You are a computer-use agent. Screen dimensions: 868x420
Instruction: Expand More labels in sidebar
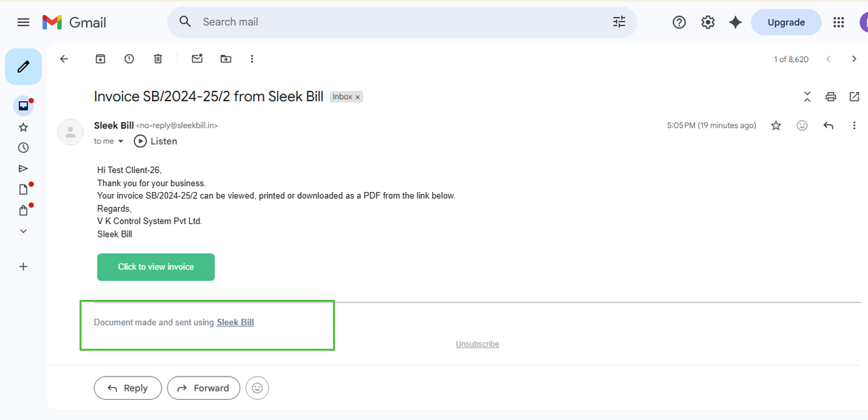pos(23,231)
